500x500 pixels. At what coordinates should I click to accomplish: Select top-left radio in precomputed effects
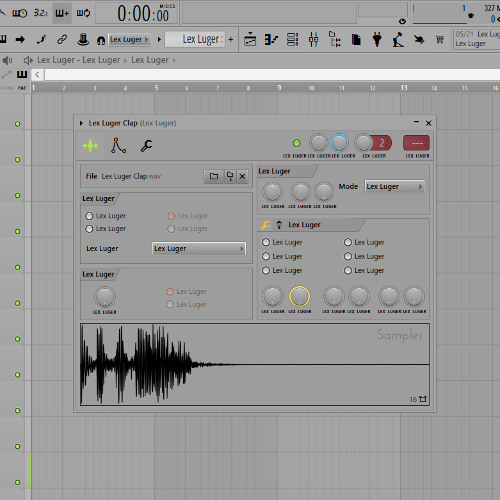click(266, 242)
